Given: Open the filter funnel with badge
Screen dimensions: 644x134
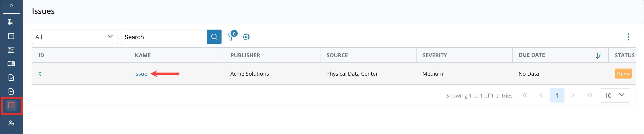Looking at the screenshot, I should click(x=231, y=37).
